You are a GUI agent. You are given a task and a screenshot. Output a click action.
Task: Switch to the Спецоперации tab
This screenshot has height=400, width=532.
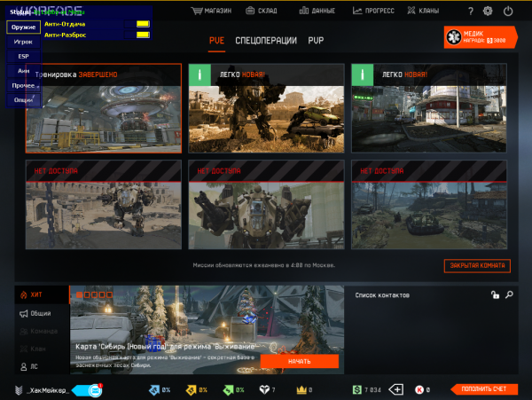point(266,41)
